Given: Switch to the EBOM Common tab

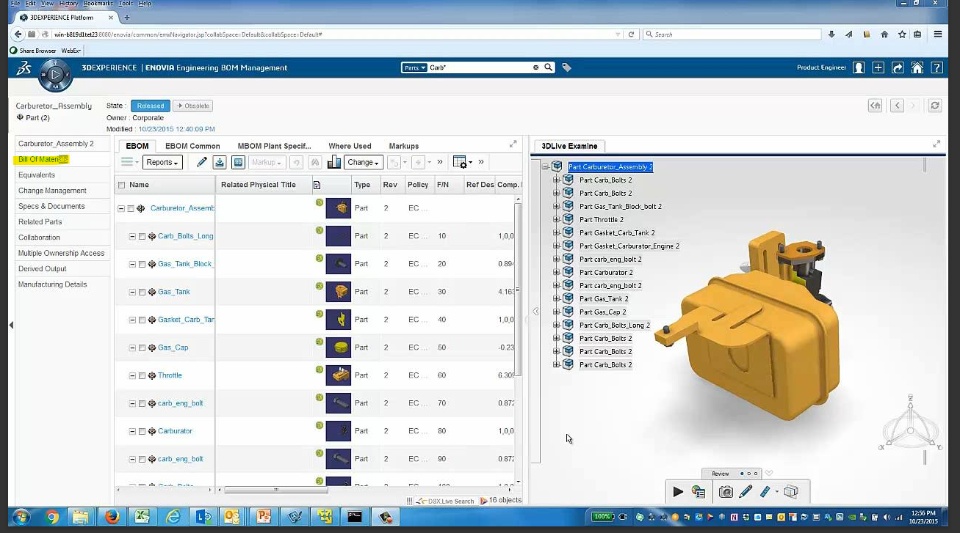Looking at the screenshot, I should 192,146.
